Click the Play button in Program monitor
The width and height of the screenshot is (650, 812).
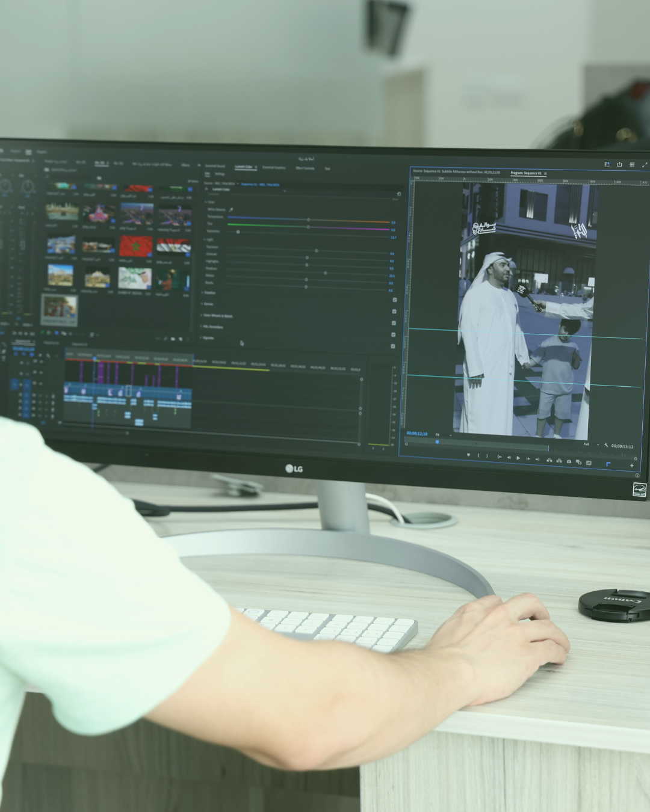click(x=518, y=458)
